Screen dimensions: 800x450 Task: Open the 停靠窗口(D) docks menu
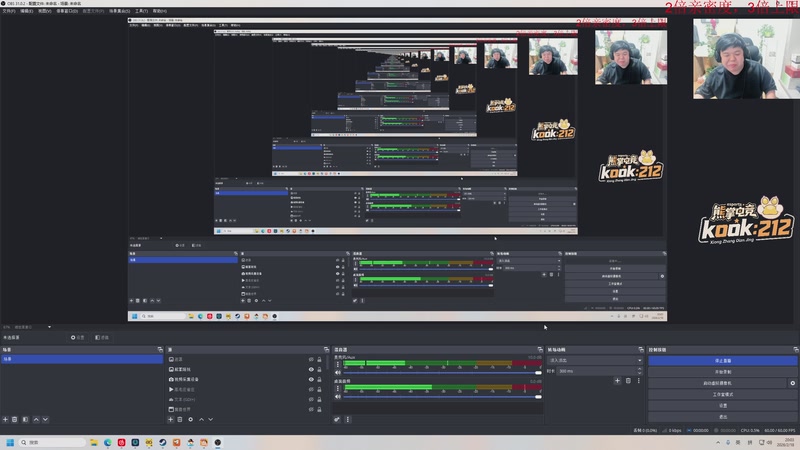click(67, 11)
